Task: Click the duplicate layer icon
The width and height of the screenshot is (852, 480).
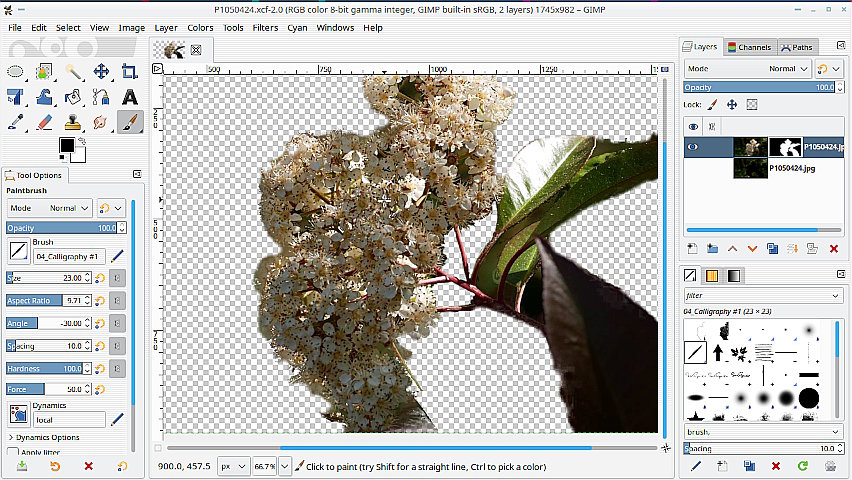Action: [x=773, y=248]
